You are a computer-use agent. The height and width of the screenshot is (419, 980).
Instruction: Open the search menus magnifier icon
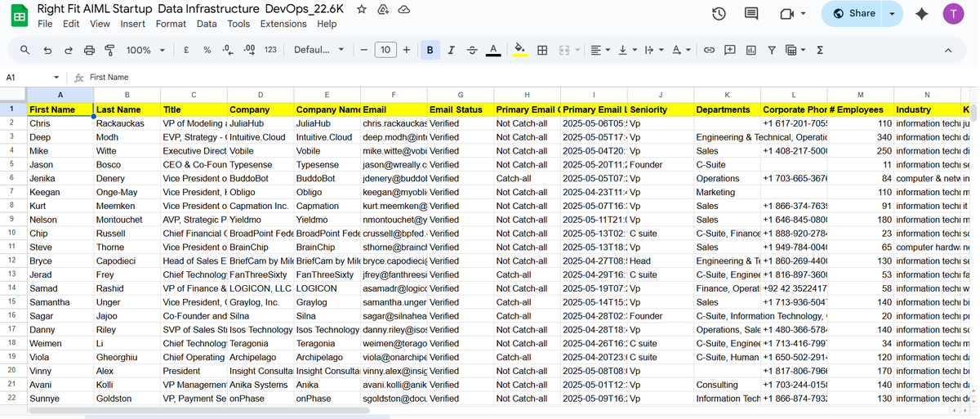[x=25, y=50]
